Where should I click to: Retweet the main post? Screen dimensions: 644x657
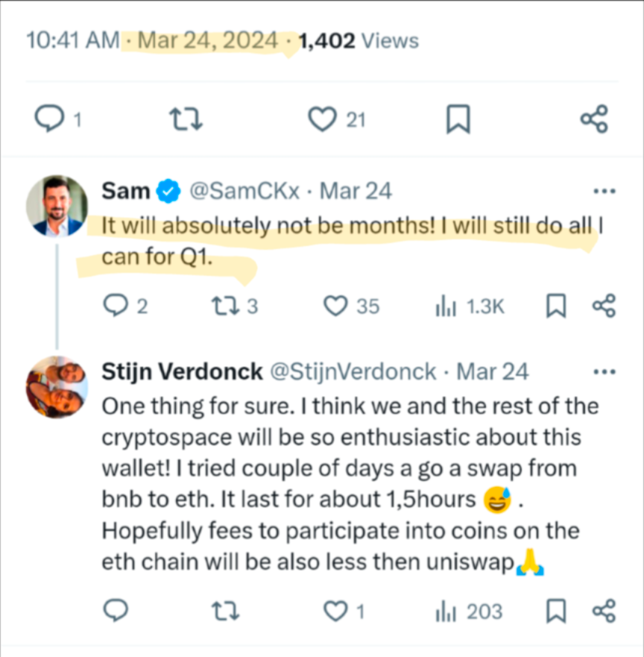[x=186, y=119]
